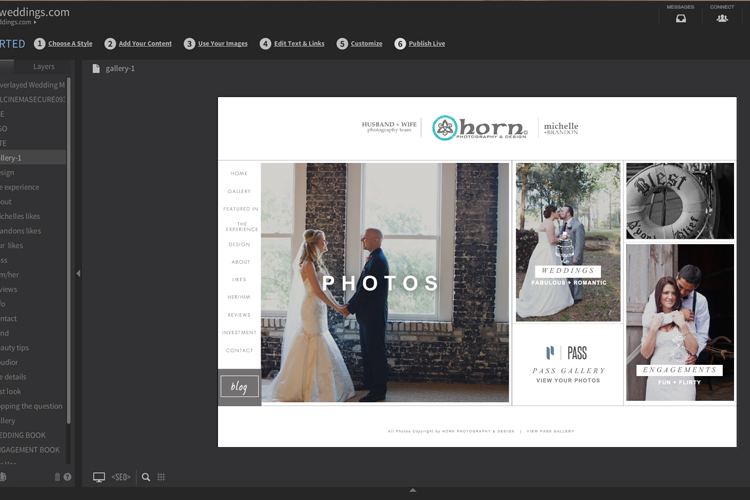Collapse the left sidebar panel arrow
Screen dimensions: 750x500
[x=78, y=273]
